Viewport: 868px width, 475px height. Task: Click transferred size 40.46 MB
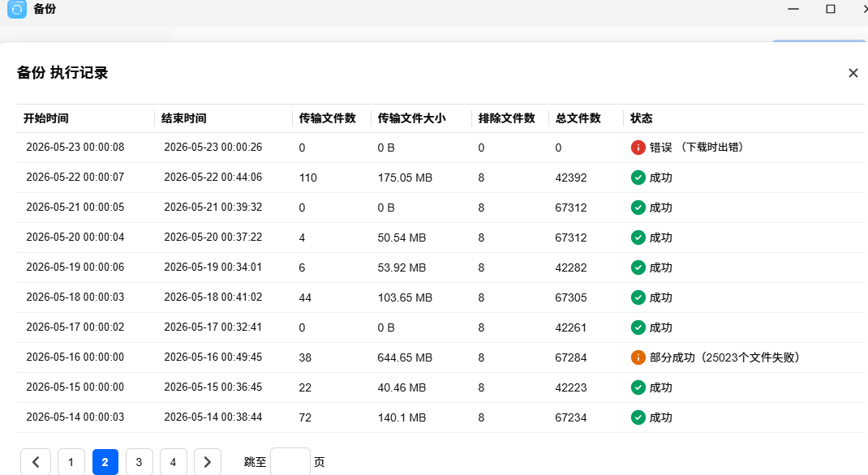pos(402,387)
